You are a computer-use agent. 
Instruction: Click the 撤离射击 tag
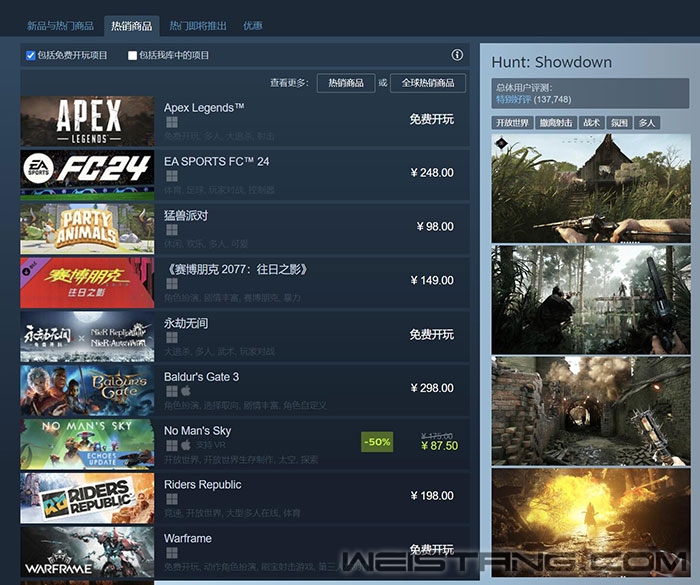(x=556, y=123)
